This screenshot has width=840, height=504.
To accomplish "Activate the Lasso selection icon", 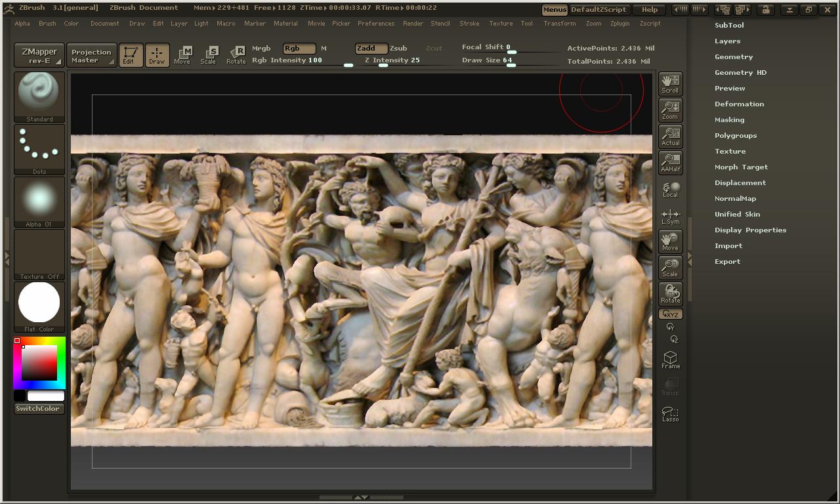I will pos(670,413).
